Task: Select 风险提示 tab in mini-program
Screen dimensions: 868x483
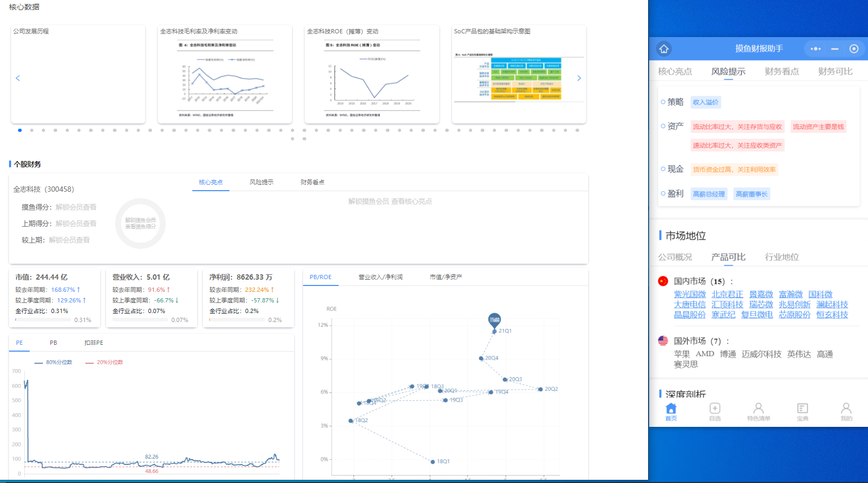Action: click(728, 71)
